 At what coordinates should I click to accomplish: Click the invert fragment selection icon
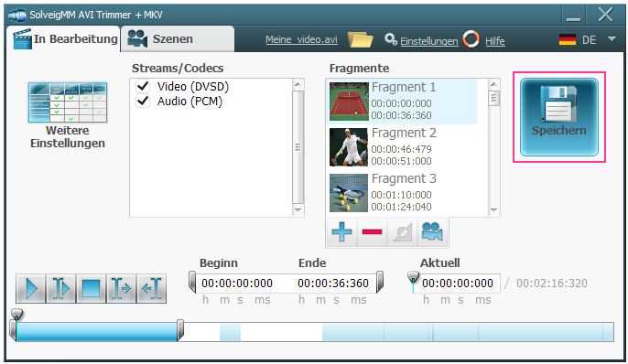point(403,231)
